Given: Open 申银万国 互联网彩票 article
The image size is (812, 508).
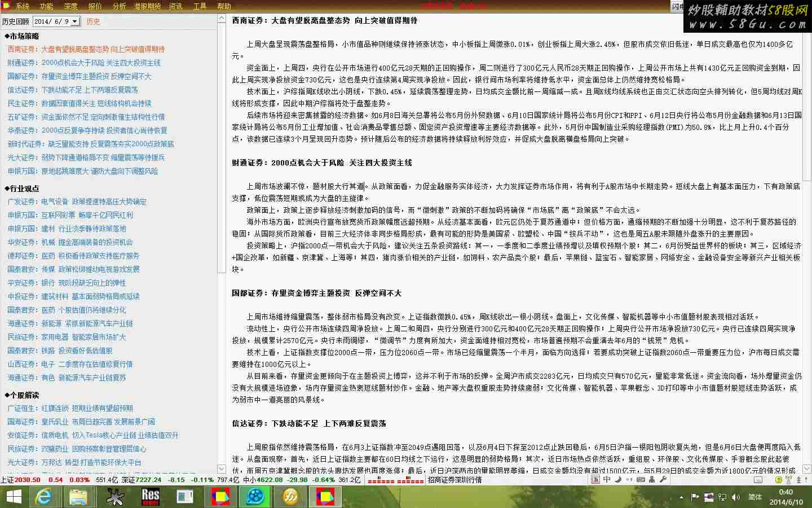Looking at the screenshot, I should pyautogui.click(x=70, y=215).
